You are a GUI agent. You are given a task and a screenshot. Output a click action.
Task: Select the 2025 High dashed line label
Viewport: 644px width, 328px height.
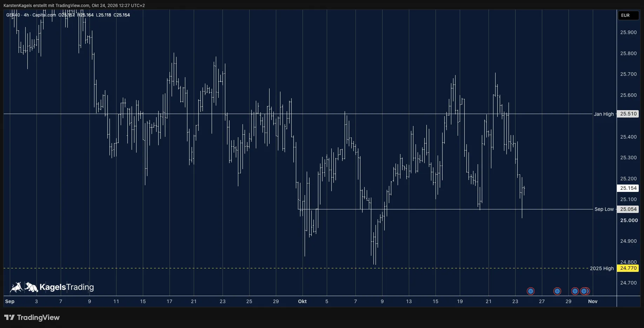point(602,268)
